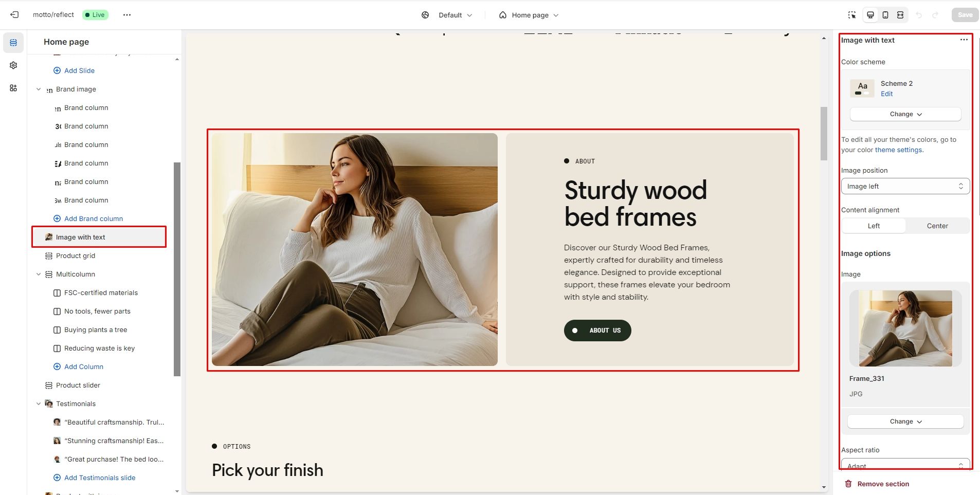Image resolution: width=980 pixels, height=495 pixels.
Task: Open the Home page template dropdown
Action: [x=529, y=15]
